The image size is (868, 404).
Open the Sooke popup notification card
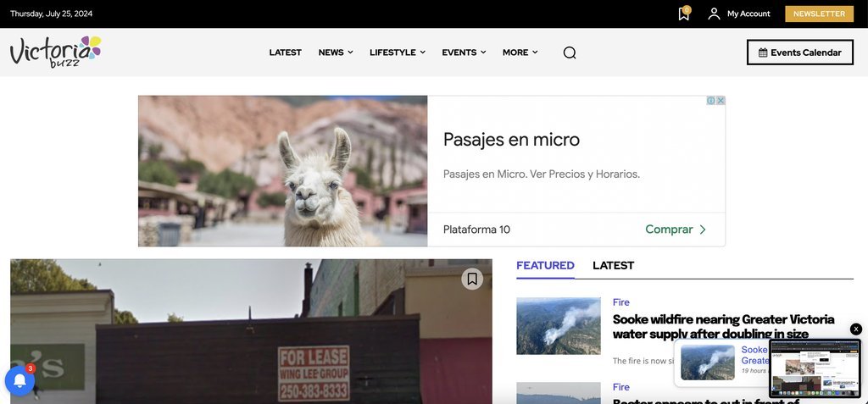pos(721,362)
